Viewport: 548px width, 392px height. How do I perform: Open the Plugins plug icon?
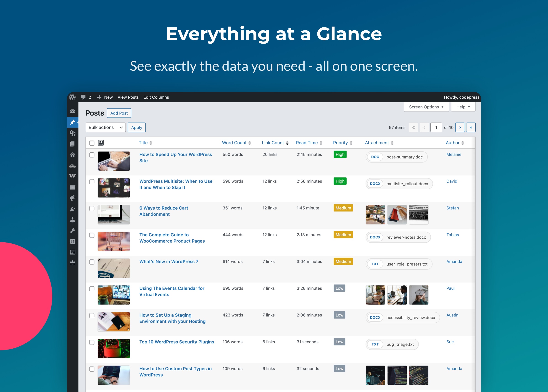(x=72, y=209)
